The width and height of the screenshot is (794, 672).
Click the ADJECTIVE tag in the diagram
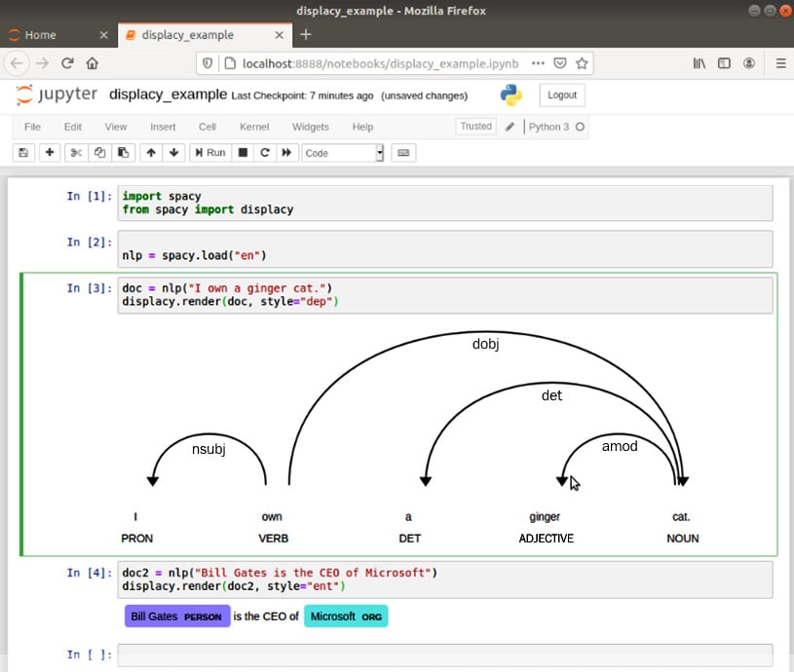pyautogui.click(x=546, y=539)
